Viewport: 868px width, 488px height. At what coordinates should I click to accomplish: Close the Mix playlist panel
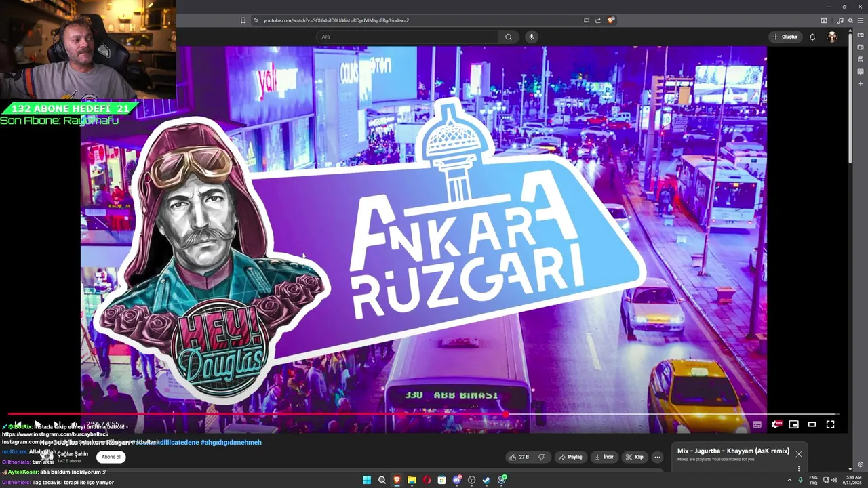(x=799, y=454)
